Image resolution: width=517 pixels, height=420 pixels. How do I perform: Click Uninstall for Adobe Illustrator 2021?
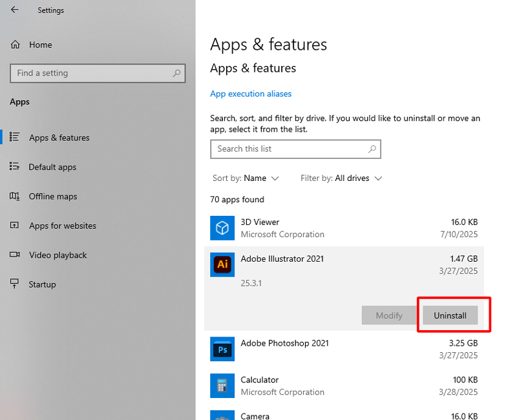(x=450, y=315)
